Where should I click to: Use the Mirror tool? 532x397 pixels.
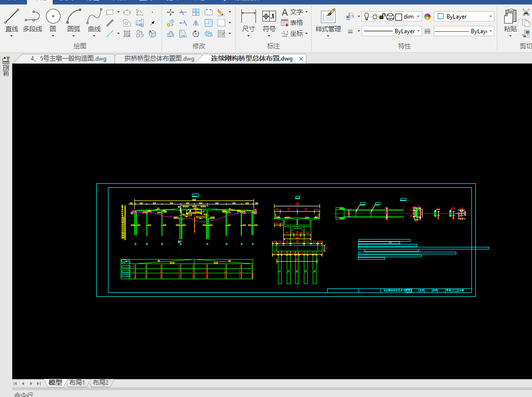point(196,23)
